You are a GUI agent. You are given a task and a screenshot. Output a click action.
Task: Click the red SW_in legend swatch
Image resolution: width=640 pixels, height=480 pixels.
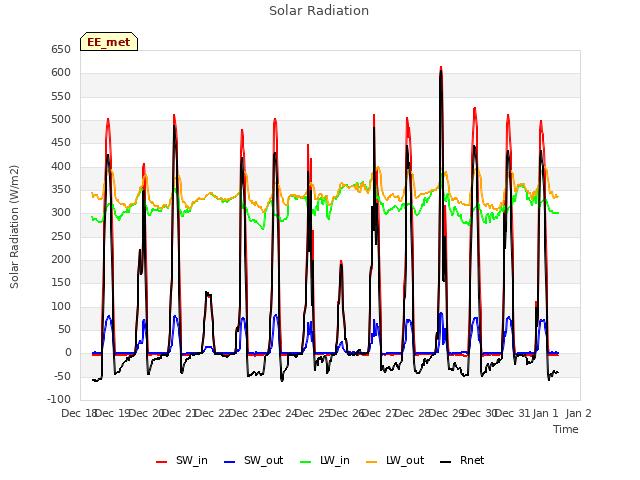162,462
